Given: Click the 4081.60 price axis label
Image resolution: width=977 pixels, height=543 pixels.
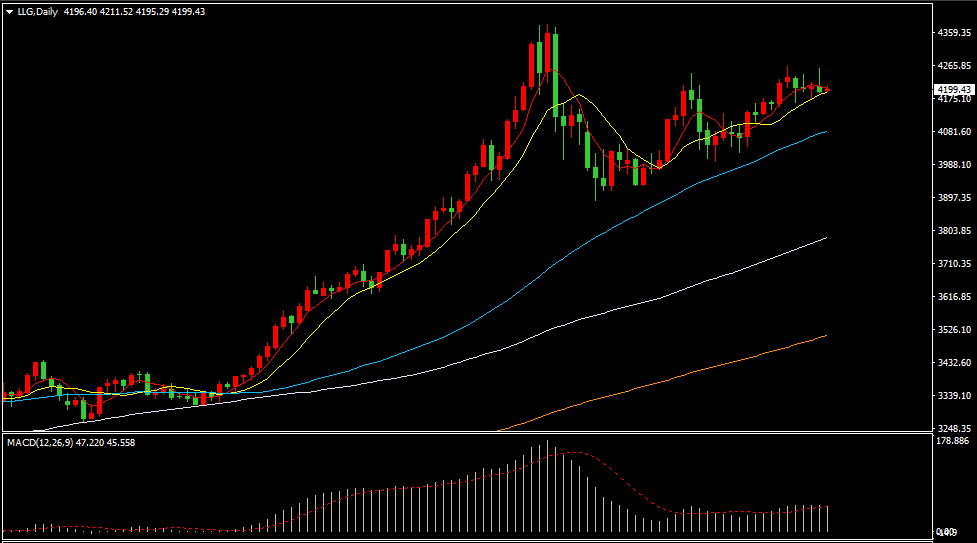Looking at the screenshot, I should tap(954, 132).
